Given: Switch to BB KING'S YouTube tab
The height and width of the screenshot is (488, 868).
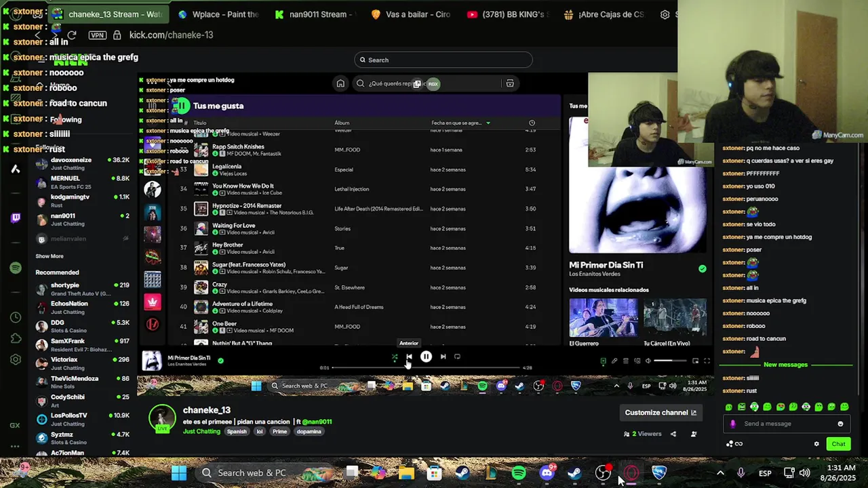Looking at the screenshot, I should pyautogui.click(x=507, y=14).
